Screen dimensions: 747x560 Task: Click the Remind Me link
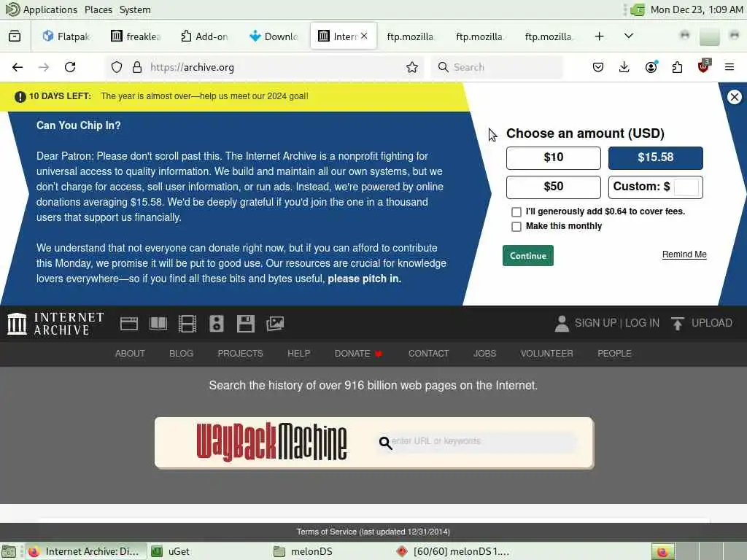[x=684, y=254]
